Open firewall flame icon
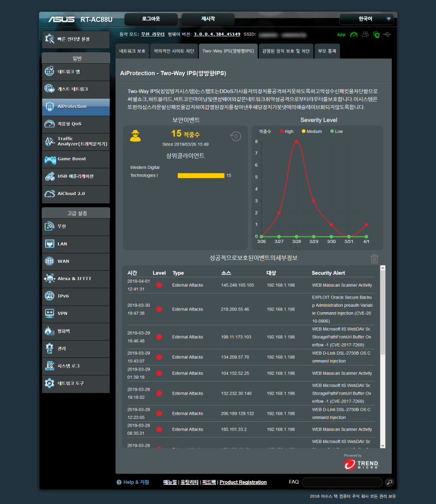The height and width of the screenshot is (504, 436). click(x=49, y=331)
